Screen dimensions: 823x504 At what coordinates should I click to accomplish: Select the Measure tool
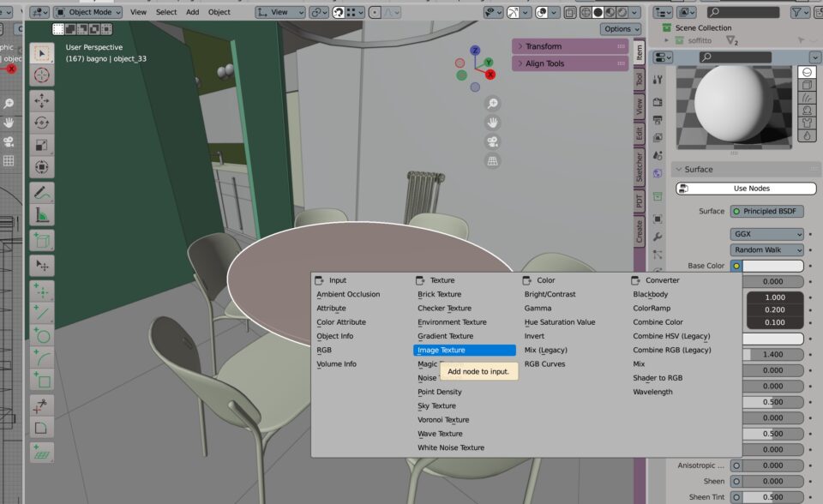pyautogui.click(x=41, y=215)
